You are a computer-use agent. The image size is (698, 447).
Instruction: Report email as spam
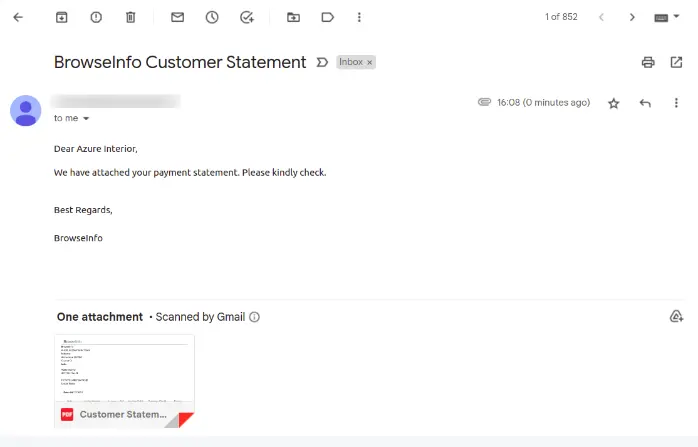96,17
